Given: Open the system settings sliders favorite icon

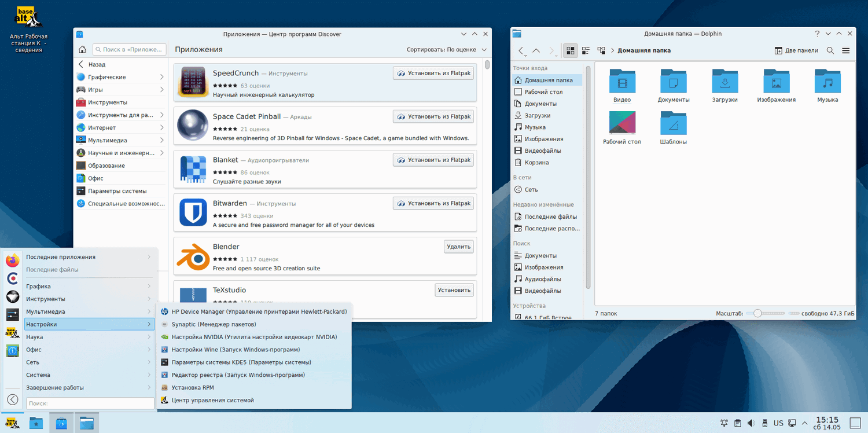Looking at the screenshot, I should coord(12,314).
